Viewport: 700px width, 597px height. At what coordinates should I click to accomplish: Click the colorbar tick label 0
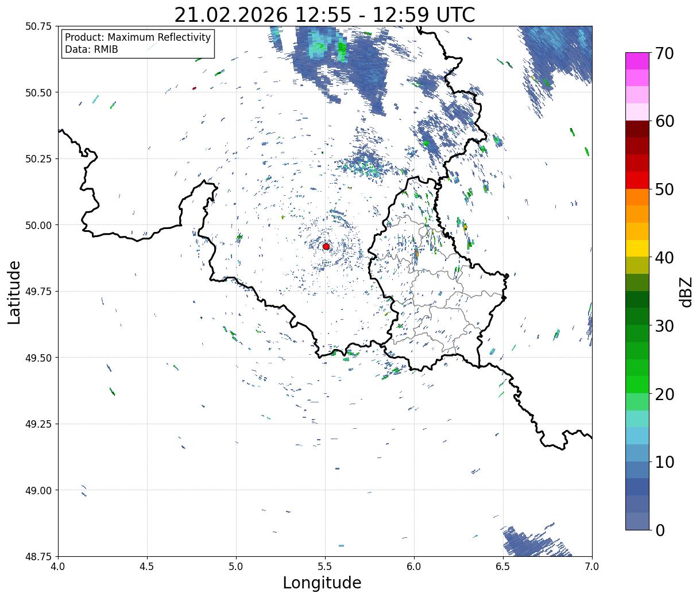(x=660, y=530)
